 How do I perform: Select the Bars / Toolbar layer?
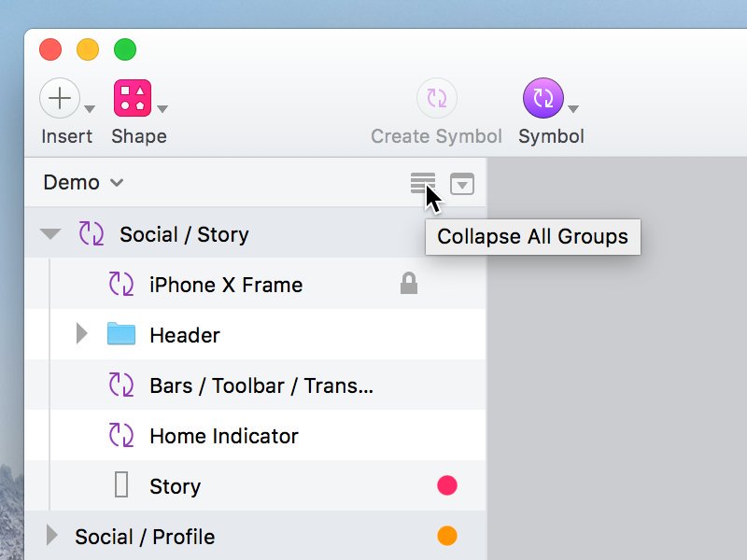click(261, 385)
